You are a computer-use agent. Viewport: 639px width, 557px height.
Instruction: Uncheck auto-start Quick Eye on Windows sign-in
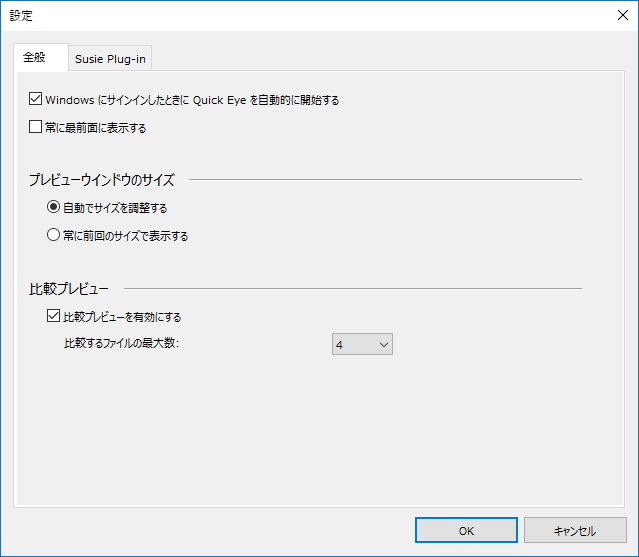tap(35, 99)
